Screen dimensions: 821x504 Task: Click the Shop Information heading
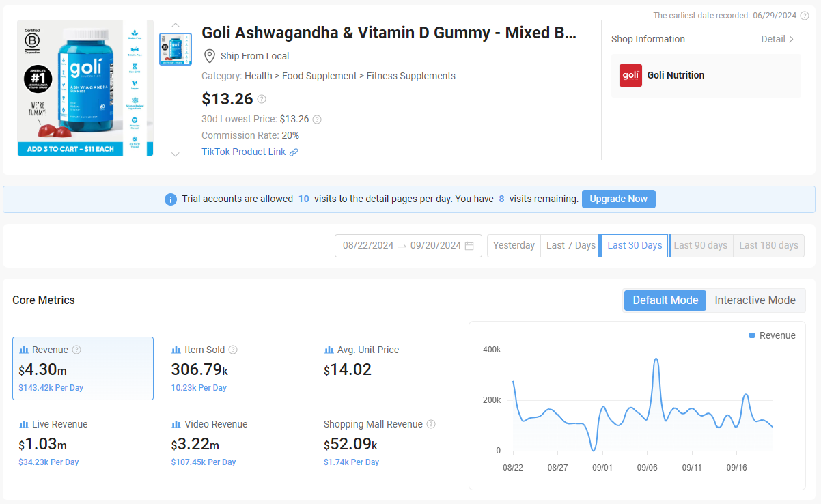(648, 39)
